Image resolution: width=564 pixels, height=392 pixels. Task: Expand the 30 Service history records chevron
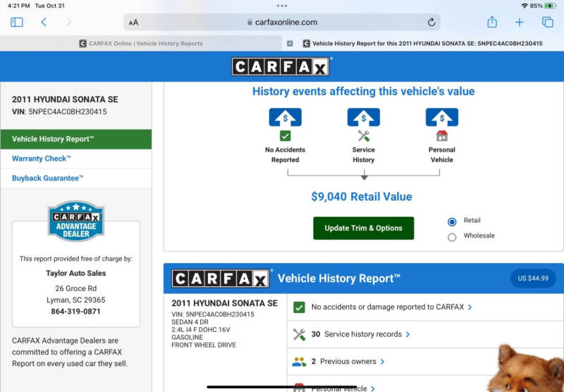point(407,334)
